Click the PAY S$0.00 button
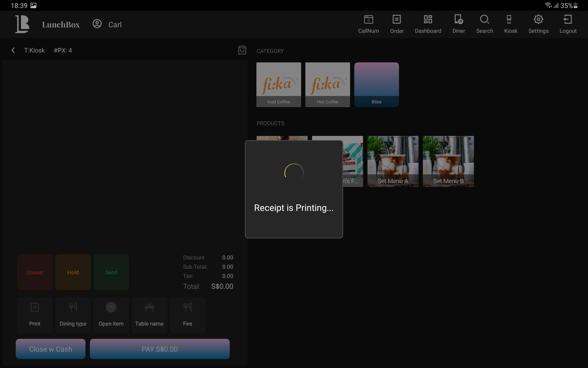The image size is (588, 368). pyautogui.click(x=160, y=348)
